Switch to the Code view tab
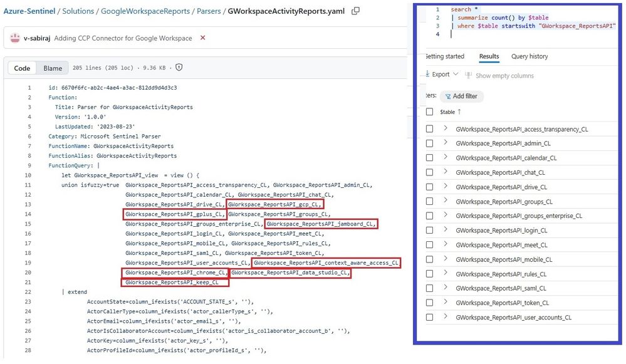This screenshot has width=626, height=364. click(x=22, y=68)
